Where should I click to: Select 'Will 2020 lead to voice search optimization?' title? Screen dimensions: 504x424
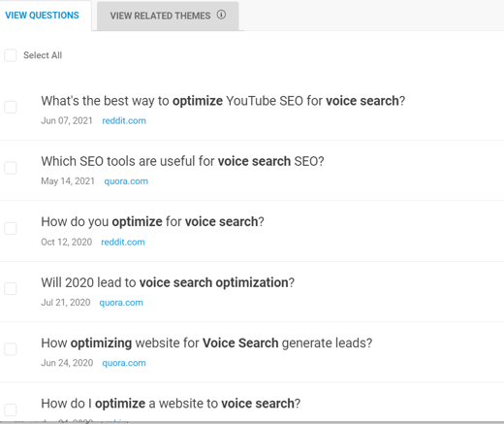(168, 282)
